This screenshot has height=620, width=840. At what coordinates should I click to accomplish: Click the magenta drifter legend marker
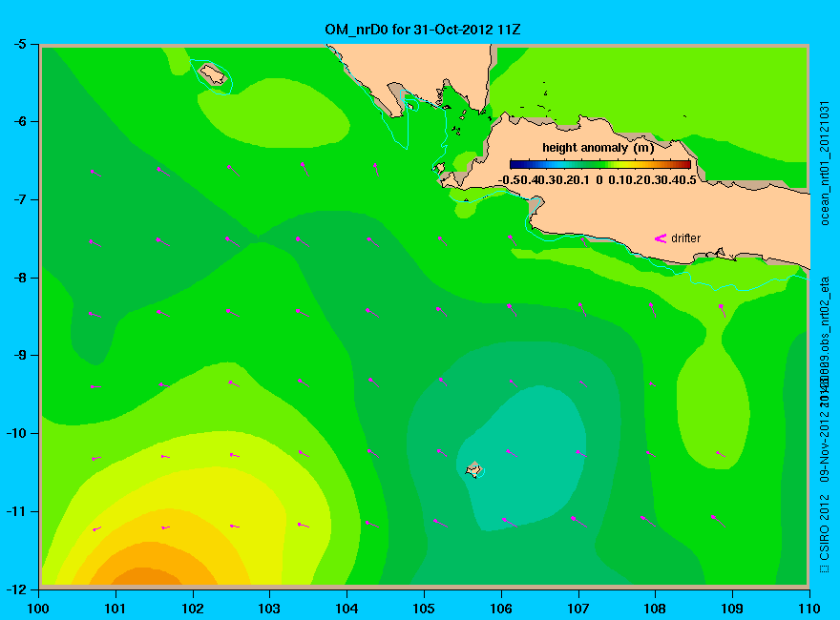point(661,238)
